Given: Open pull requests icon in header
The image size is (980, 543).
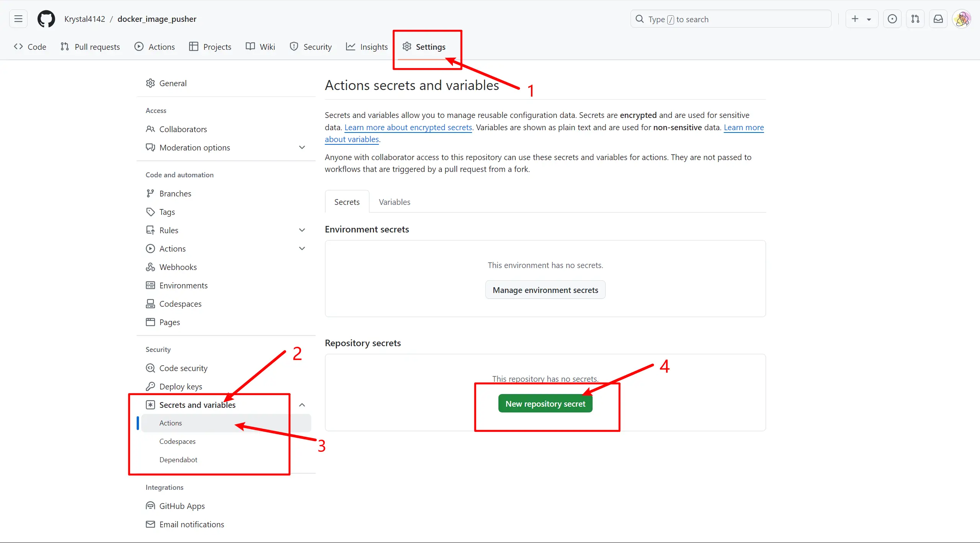Looking at the screenshot, I should point(915,19).
